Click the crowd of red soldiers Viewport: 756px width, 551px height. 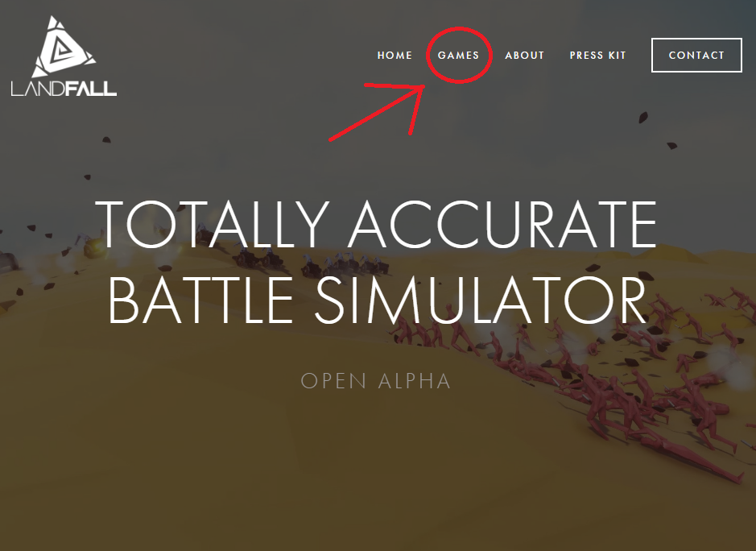point(603,367)
